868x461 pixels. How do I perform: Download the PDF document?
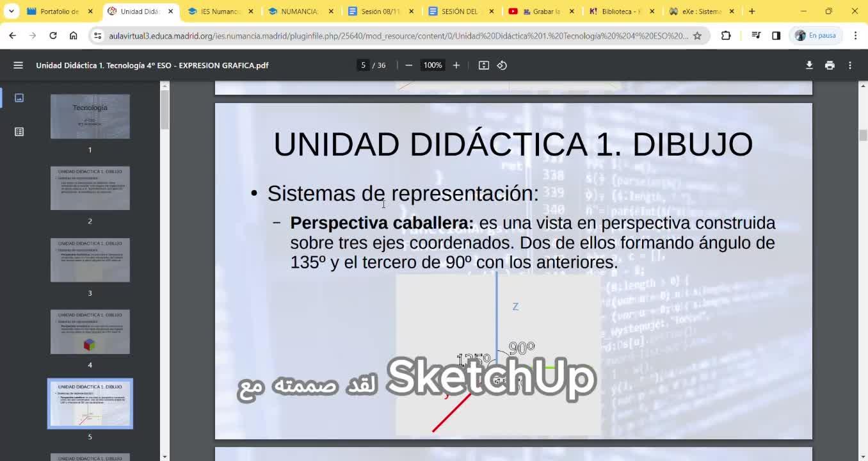point(809,65)
